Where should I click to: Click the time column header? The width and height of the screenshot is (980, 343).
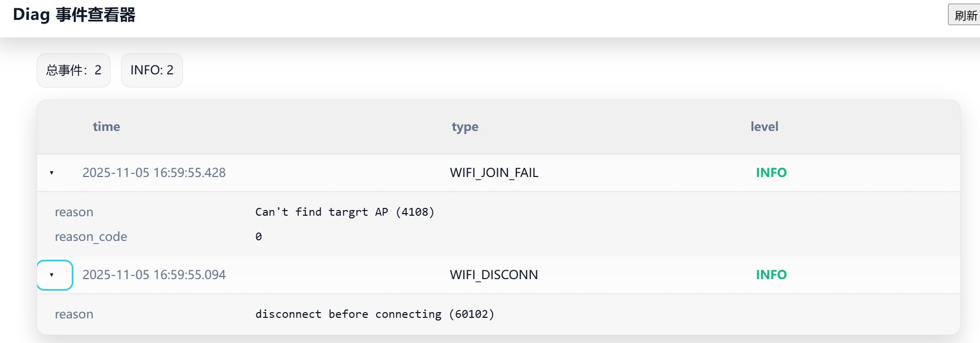tap(106, 127)
